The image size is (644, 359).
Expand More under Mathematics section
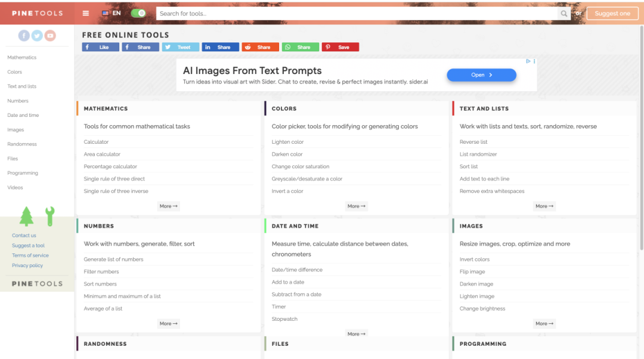click(x=168, y=206)
